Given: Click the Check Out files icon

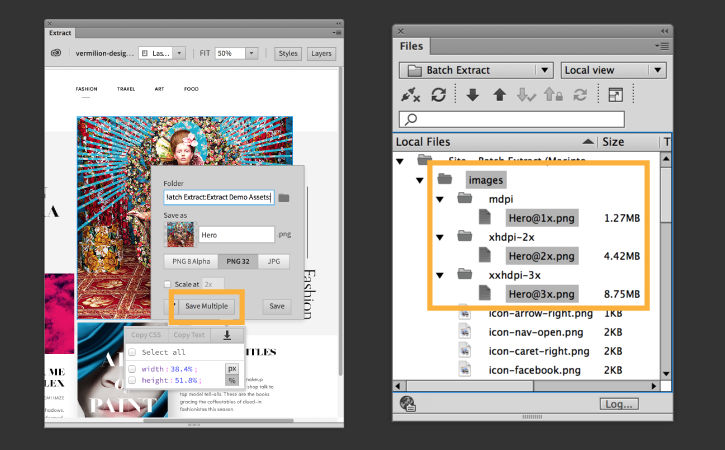Looking at the screenshot, I should tap(526, 95).
